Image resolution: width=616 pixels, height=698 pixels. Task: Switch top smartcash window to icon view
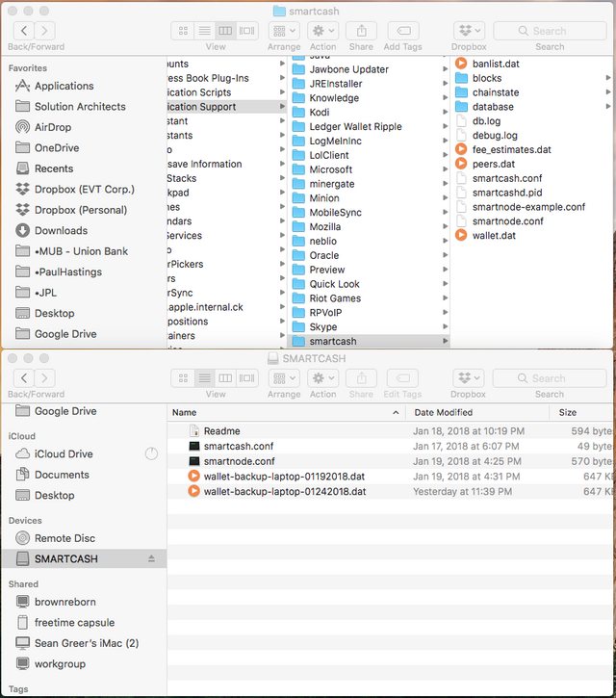pyautogui.click(x=183, y=31)
